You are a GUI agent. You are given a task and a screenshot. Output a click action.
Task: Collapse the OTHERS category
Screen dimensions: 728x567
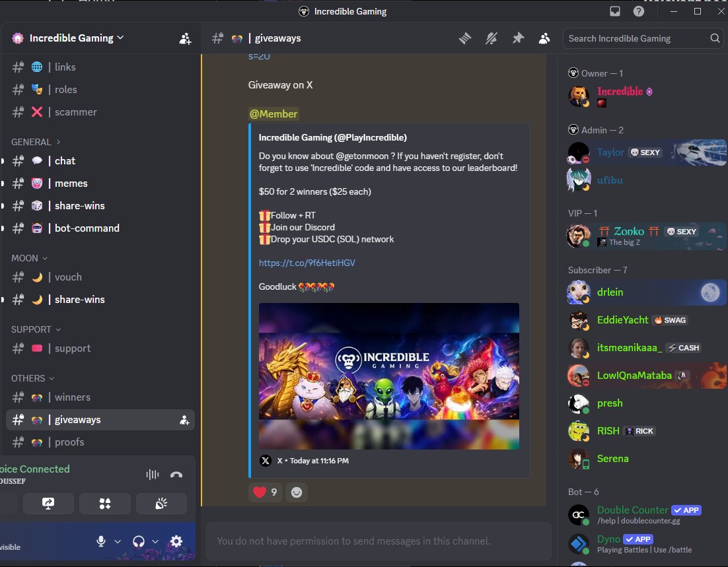[x=32, y=379]
